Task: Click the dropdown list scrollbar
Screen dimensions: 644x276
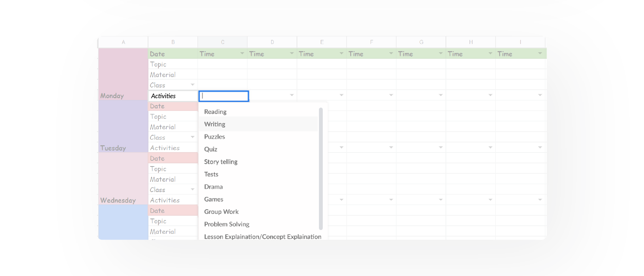Action: [x=321, y=169]
